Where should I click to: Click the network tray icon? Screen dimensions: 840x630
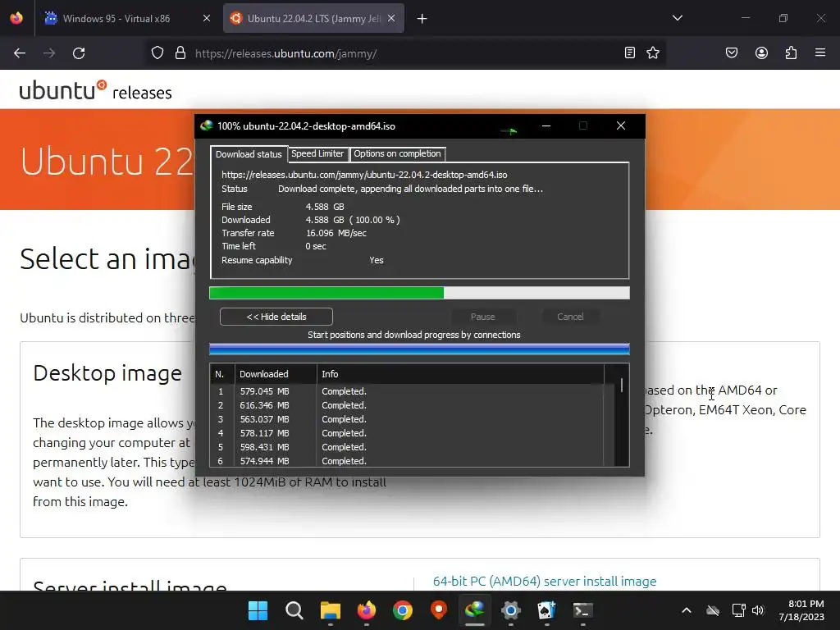coord(738,610)
